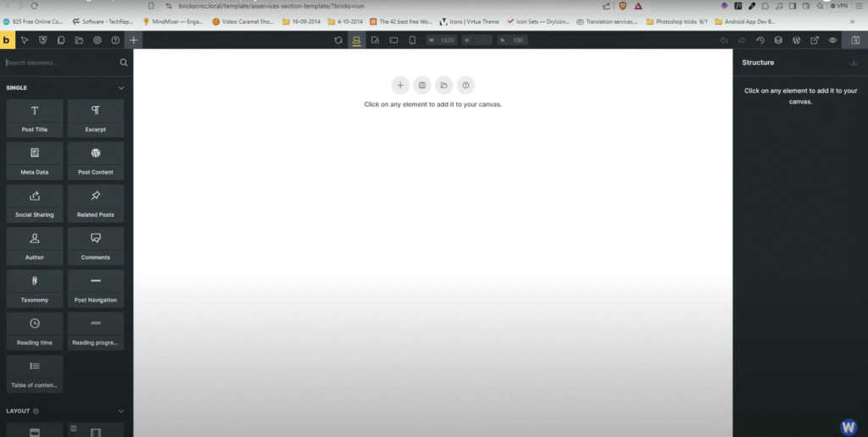Collapse the Single elements category
Image resolution: width=868 pixels, height=437 pixels.
[x=121, y=88]
